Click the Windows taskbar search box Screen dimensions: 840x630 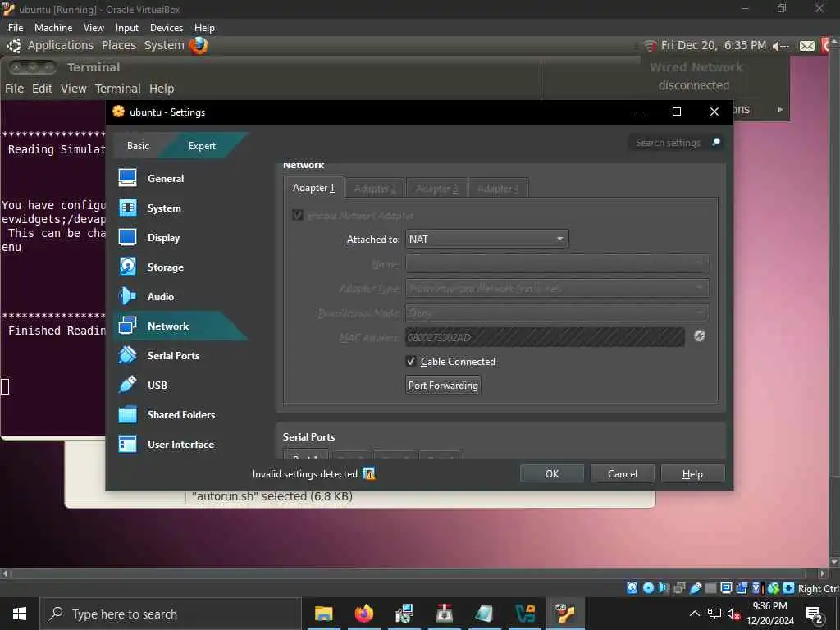171,614
